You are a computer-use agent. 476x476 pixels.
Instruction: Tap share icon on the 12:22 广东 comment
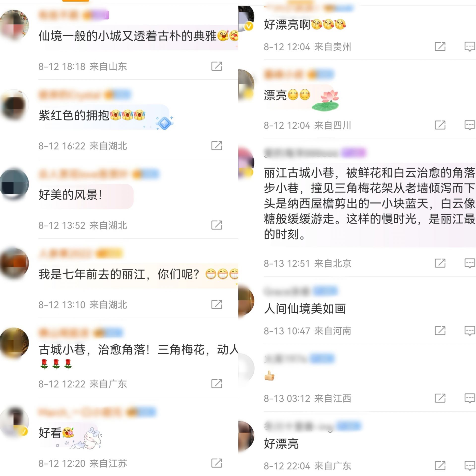coord(216,384)
